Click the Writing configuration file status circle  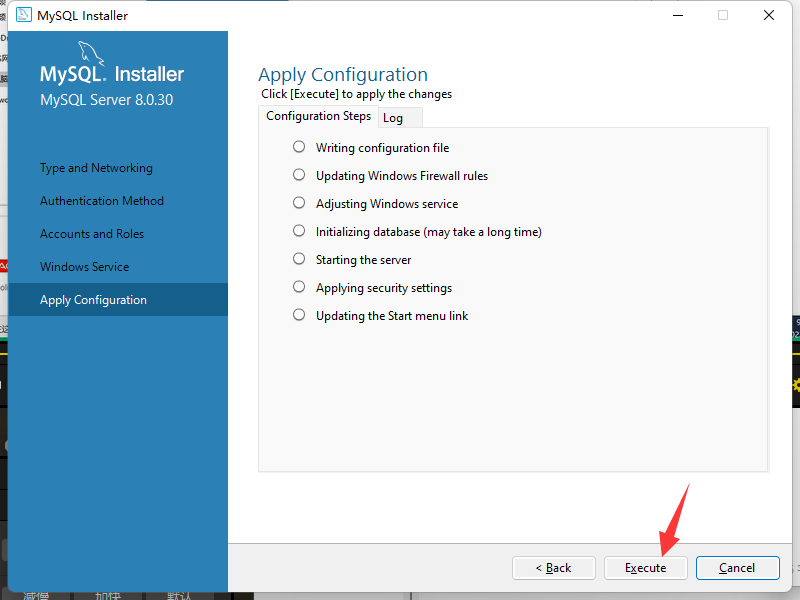pyautogui.click(x=299, y=147)
